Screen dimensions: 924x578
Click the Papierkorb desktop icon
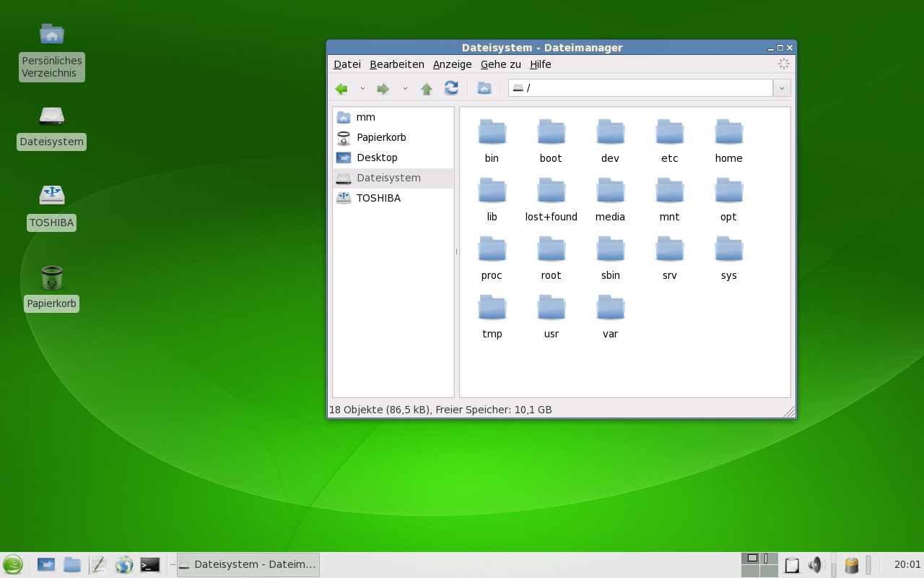(x=52, y=288)
